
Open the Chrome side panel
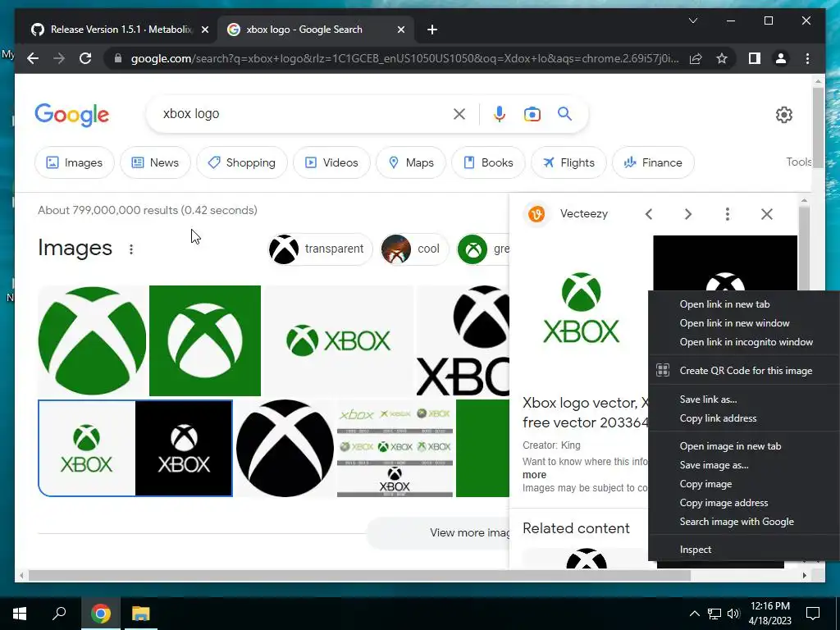[755, 58]
